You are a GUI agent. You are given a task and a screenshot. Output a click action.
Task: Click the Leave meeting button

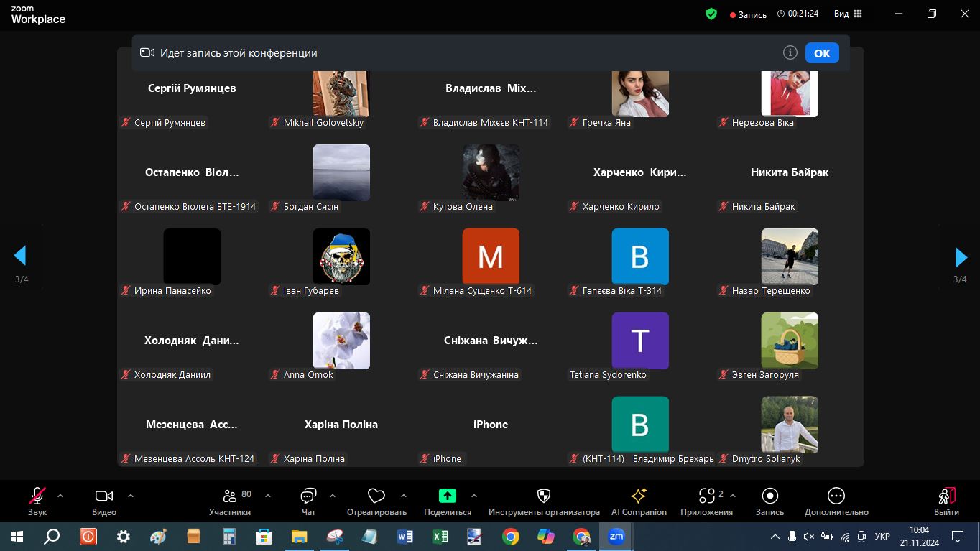(x=946, y=496)
